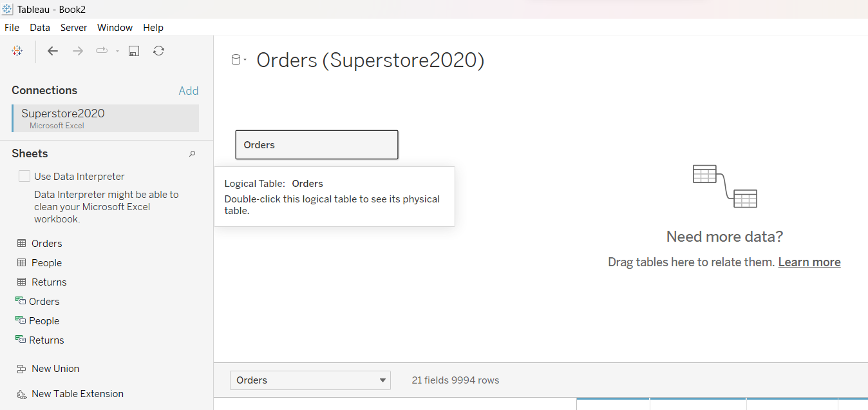Click New Table Extension

click(77, 394)
